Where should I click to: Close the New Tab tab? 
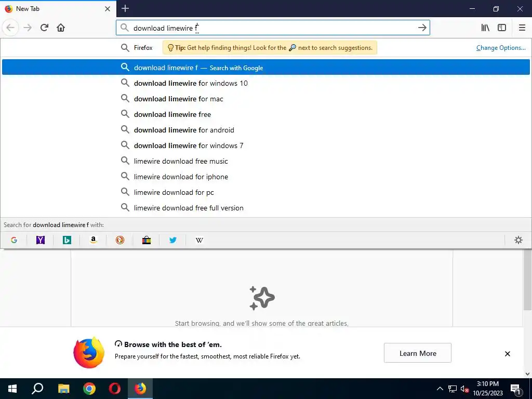click(x=108, y=9)
